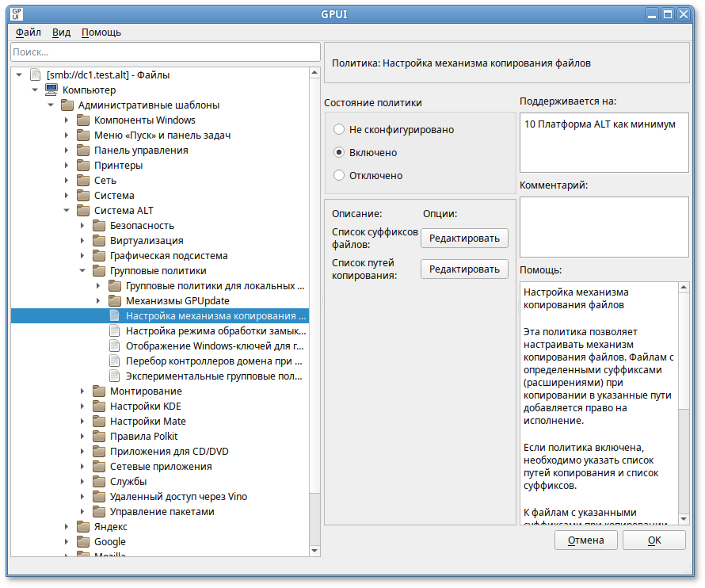The image size is (705, 588).
Task: Choose the Отключено radio button
Action: [x=339, y=175]
